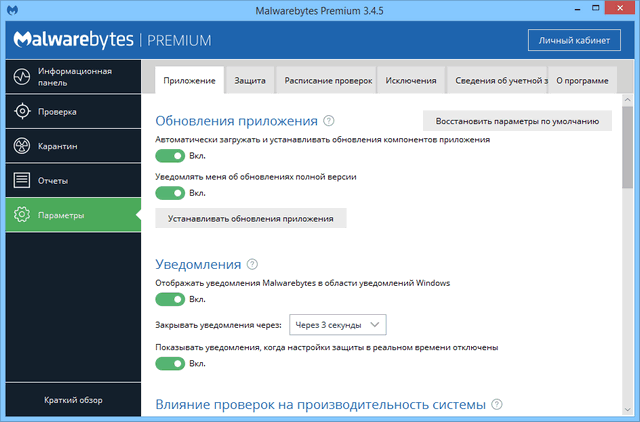640x422 pixels.
Task: Click the vertical scrollbar in settings pane
Action: tap(627, 130)
